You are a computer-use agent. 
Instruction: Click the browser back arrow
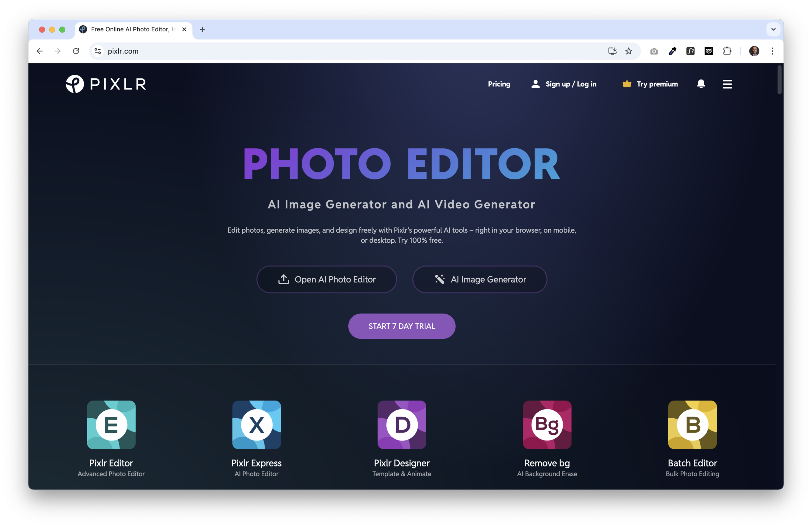tap(40, 51)
